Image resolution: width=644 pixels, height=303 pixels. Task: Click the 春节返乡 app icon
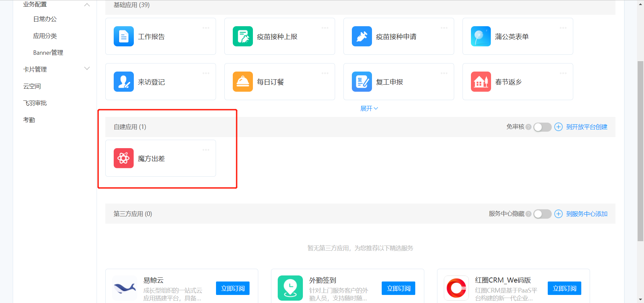(480, 82)
